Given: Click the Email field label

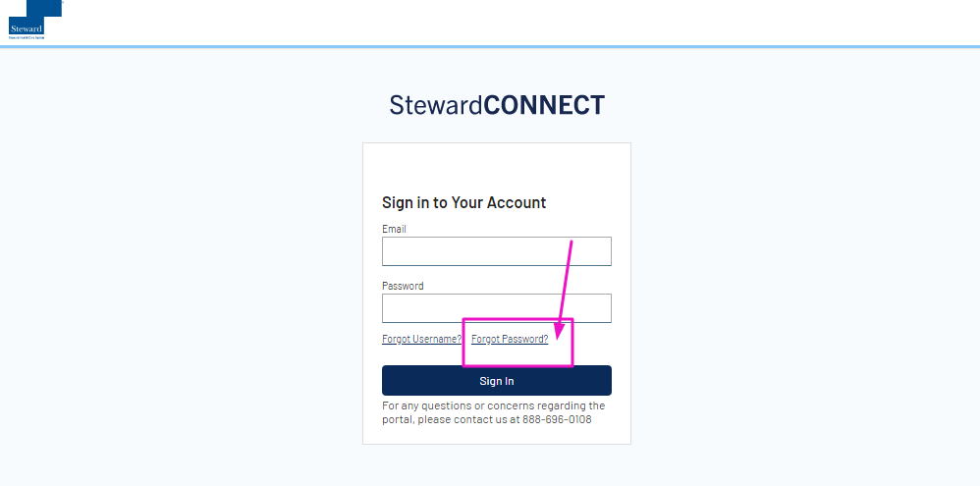Looking at the screenshot, I should (x=394, y=230).
